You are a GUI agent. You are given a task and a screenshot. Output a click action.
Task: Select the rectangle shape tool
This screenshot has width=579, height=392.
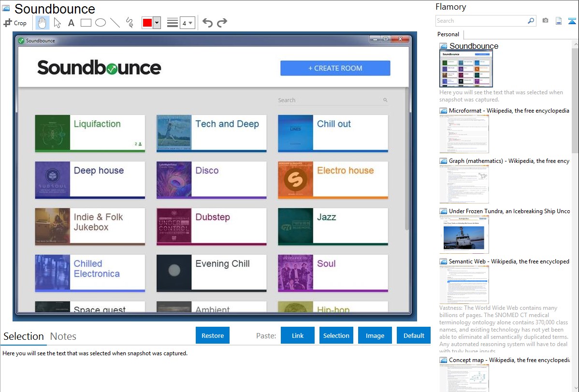[86, 22]
